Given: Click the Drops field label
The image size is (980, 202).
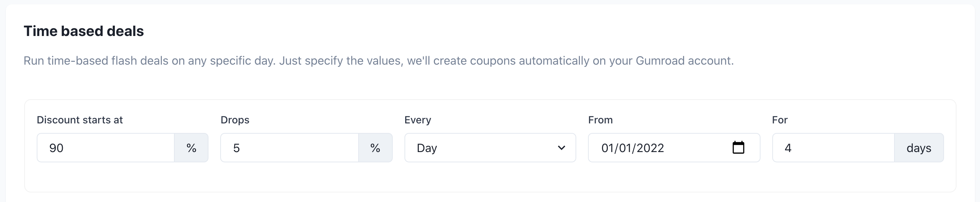Looking at the screenshot, I should coord(235,120).
